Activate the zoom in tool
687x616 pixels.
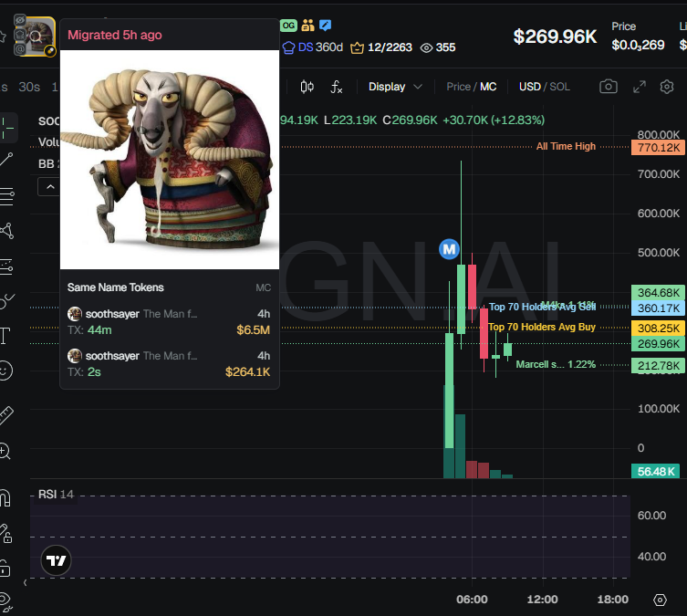tap(5, 451)
